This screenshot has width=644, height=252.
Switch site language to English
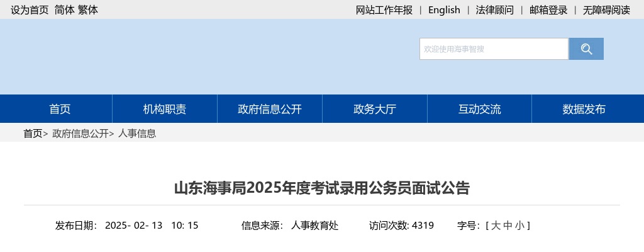[444, 10]
